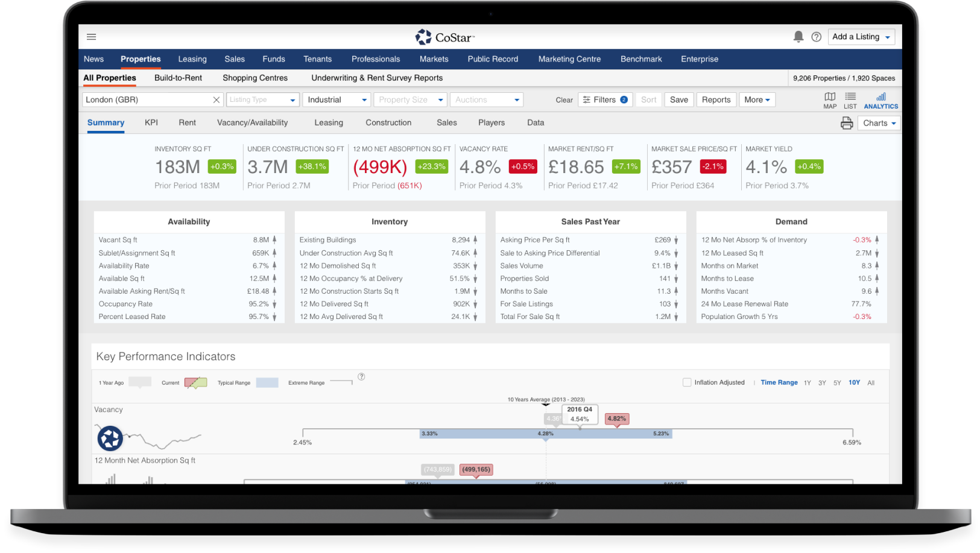Viewport: 980px width, 553px height.
Task: Select the 10Y time range
Action: [x=855, y=383]
